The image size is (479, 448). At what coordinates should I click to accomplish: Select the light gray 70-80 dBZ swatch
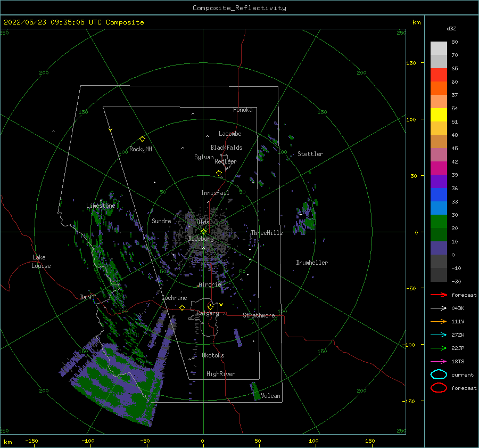pos(439,48)
